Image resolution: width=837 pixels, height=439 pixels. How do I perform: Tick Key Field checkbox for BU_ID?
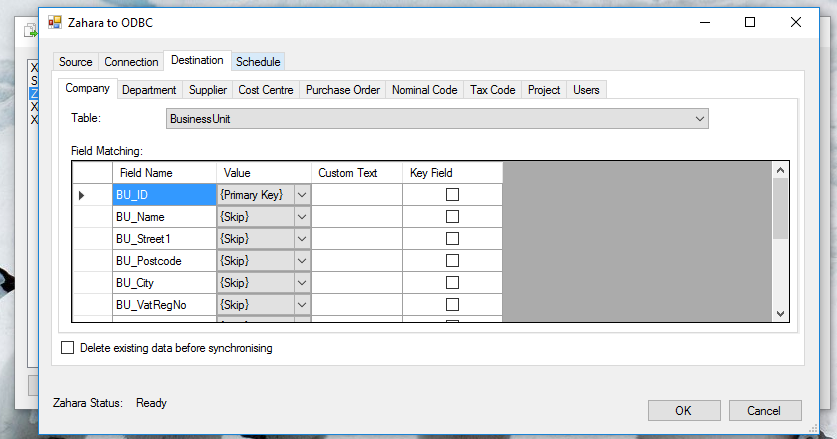click(452, 194)
